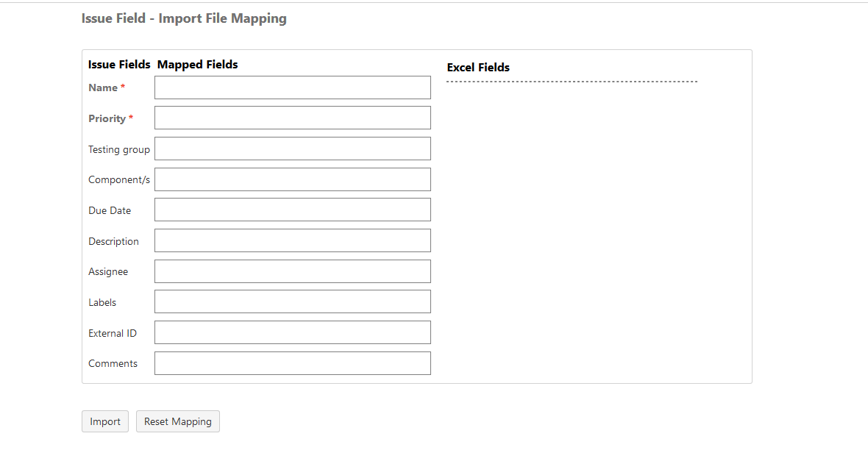Click the Component/s mapping input
Viewport: 868px width, 450px height.
(292, 179)
